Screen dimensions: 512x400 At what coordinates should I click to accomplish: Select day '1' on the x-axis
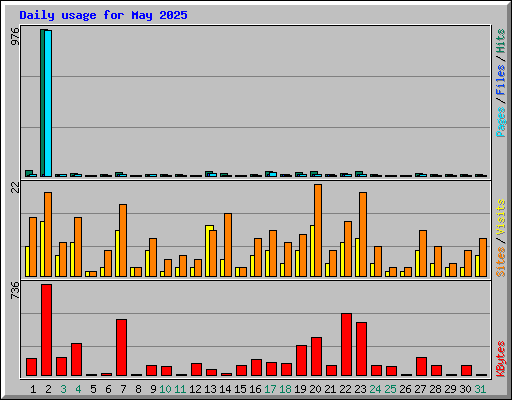click(x=33, y=389)
